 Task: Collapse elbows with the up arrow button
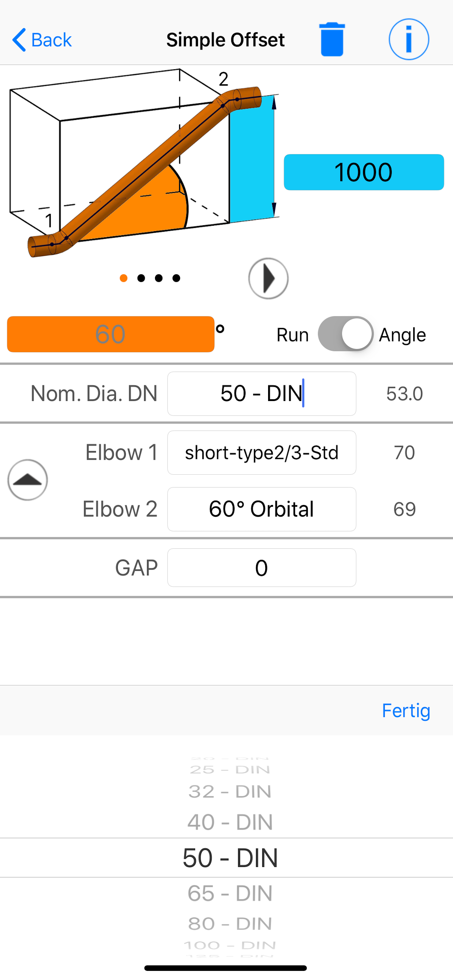(27, 480)
